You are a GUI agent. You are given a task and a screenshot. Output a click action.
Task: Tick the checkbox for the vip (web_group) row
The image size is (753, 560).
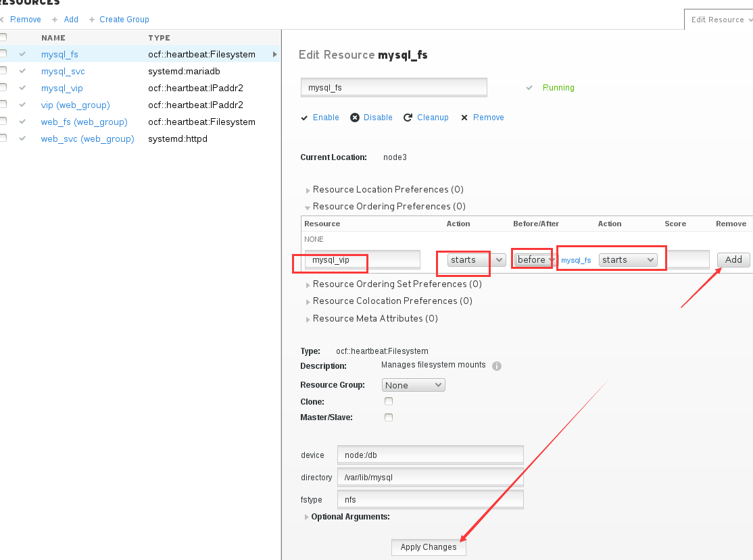3,103
